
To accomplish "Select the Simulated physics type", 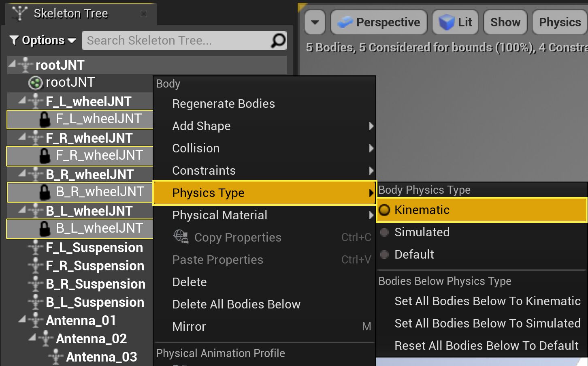I will [384, 232].
